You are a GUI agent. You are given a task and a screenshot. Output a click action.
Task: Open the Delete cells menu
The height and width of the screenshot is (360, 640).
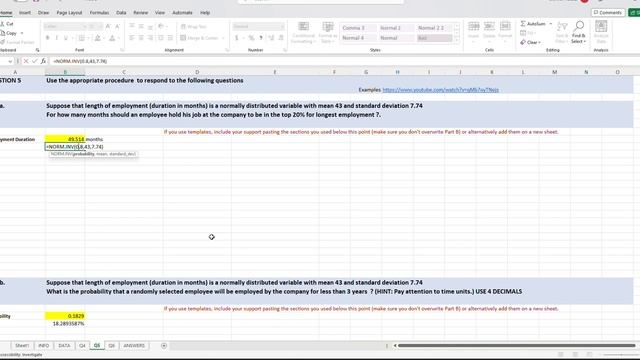(489, 31)
